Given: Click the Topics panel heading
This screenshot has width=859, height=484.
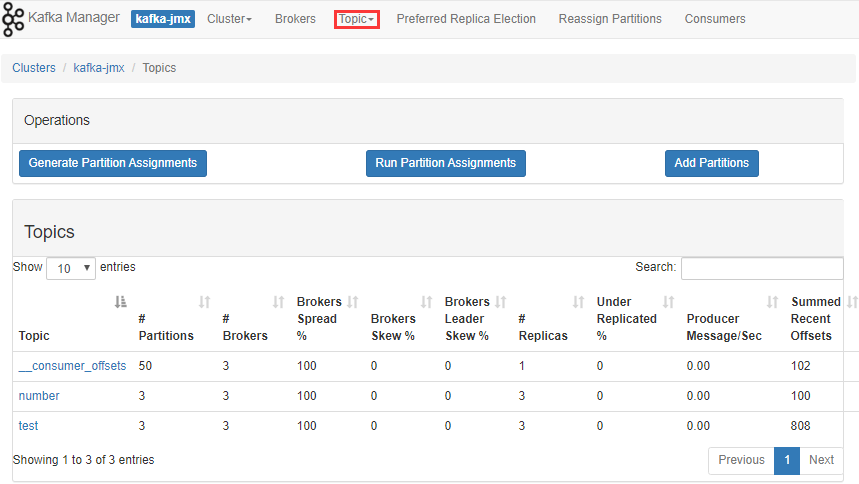Looking at the screenshot, I should coord(49,232).
